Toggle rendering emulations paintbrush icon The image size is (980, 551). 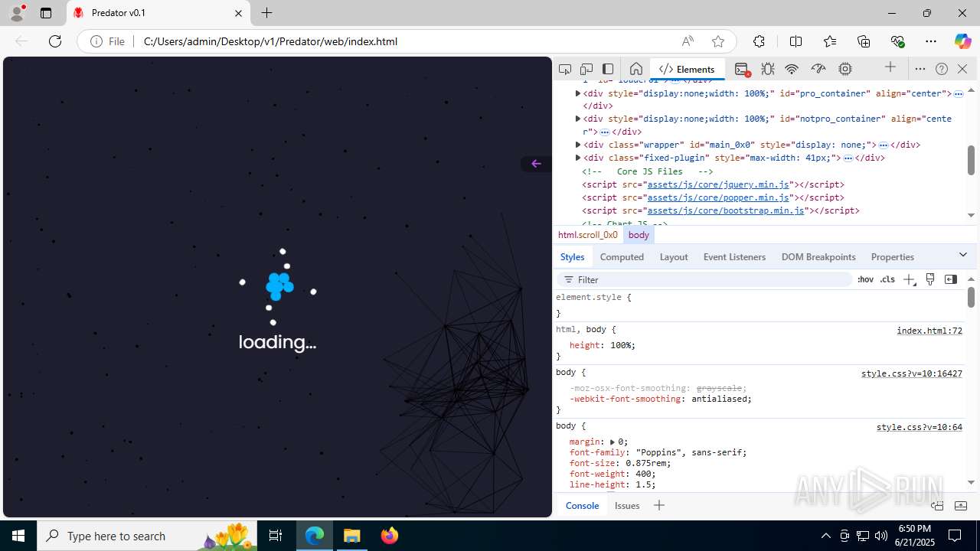(930, 279)
